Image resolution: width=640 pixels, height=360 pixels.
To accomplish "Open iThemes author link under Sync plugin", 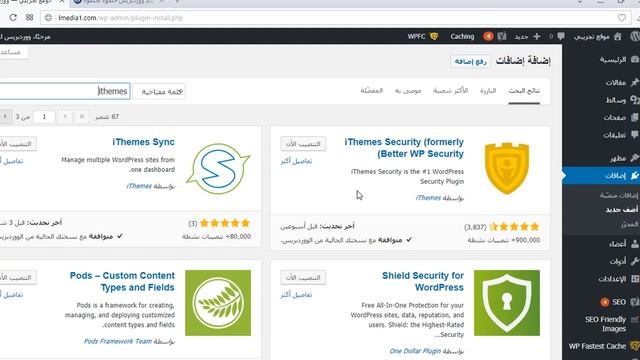I will [139, 186].
